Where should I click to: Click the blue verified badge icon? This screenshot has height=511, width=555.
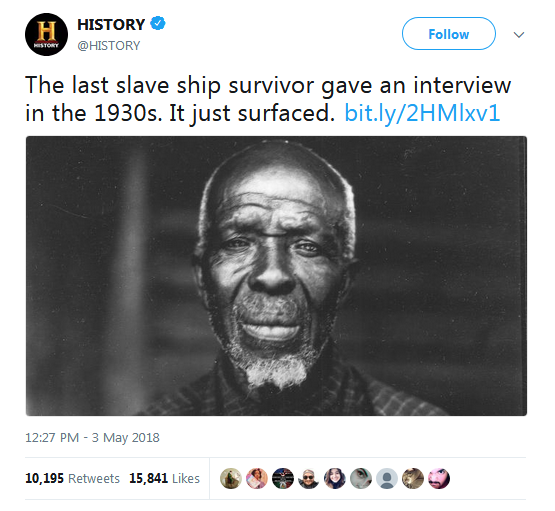pyautogui.click(x=158, y=23)
